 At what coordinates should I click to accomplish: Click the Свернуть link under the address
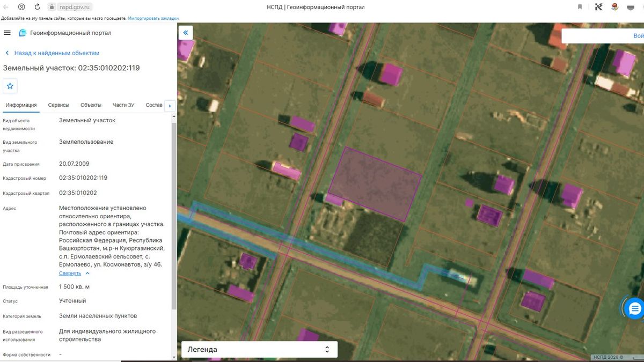70,274
